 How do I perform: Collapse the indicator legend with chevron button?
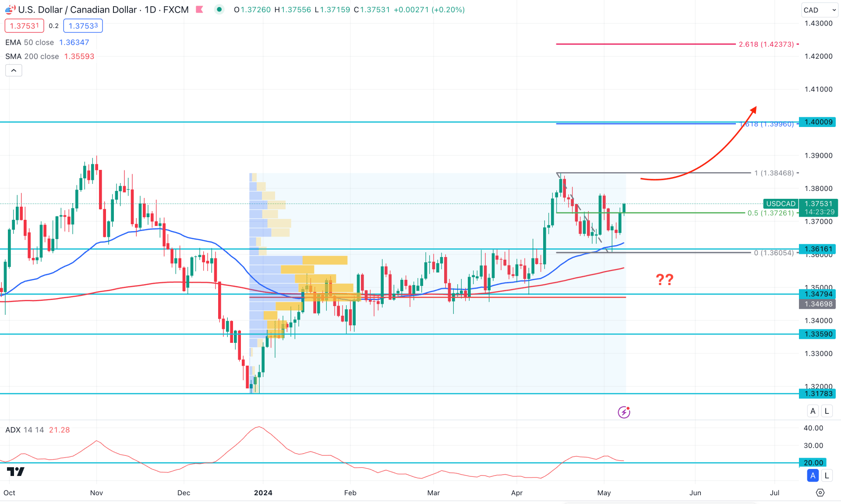(14, 70)
